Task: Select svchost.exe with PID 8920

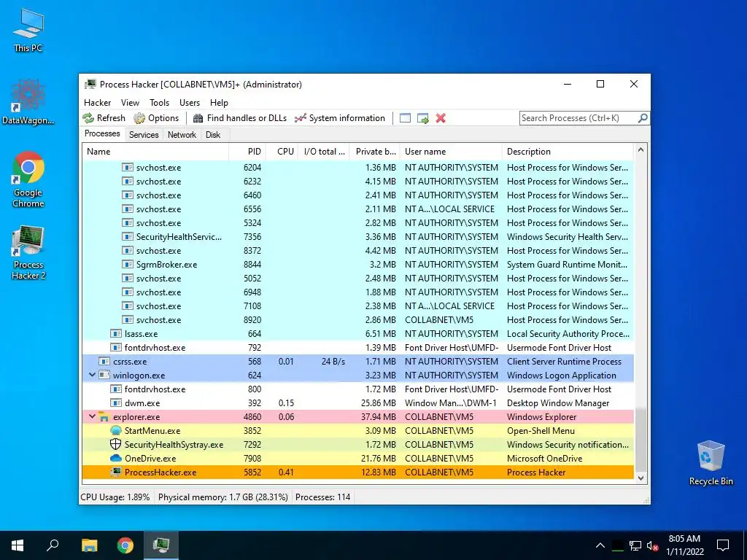Action: 357,320
